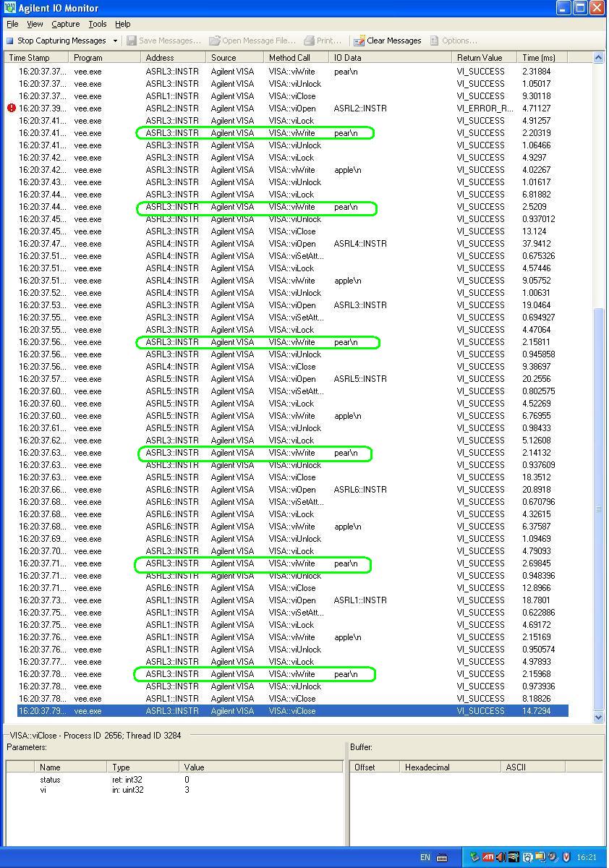Sort by the Return Value column header
609x868 pixels.
tap(479, 57)
